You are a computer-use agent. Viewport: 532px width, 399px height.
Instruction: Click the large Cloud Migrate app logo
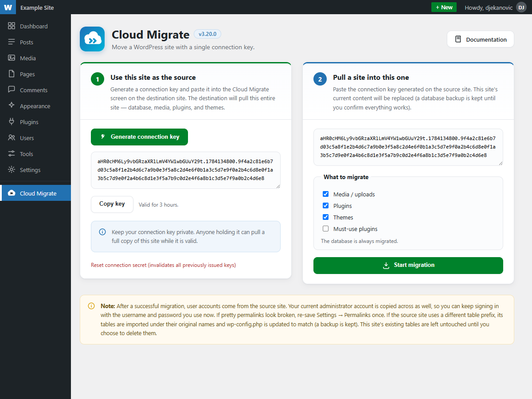click(x=92, y=39)
